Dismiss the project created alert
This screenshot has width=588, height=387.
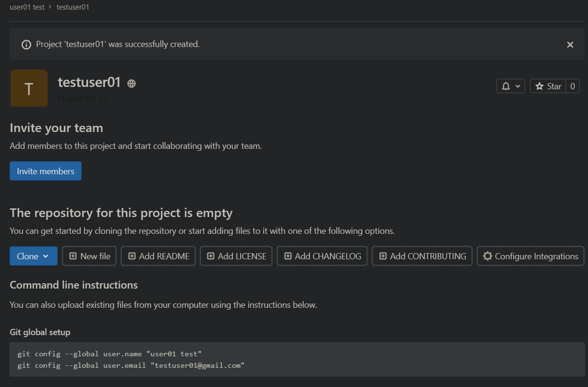570,45
